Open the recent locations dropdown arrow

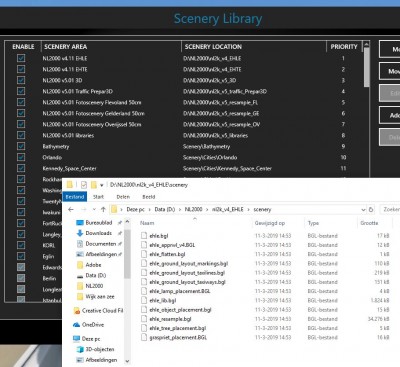(x=94, y=210)
